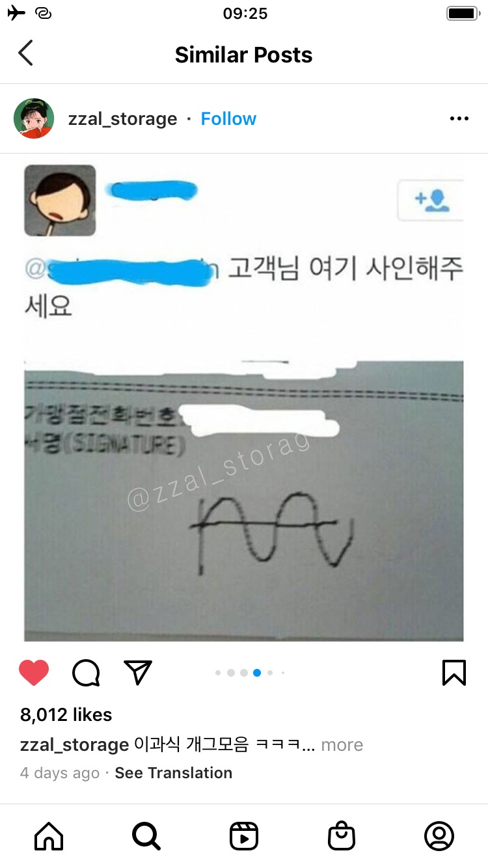
Task: Select the fourth carousel page dot
Action: [257, 673]
